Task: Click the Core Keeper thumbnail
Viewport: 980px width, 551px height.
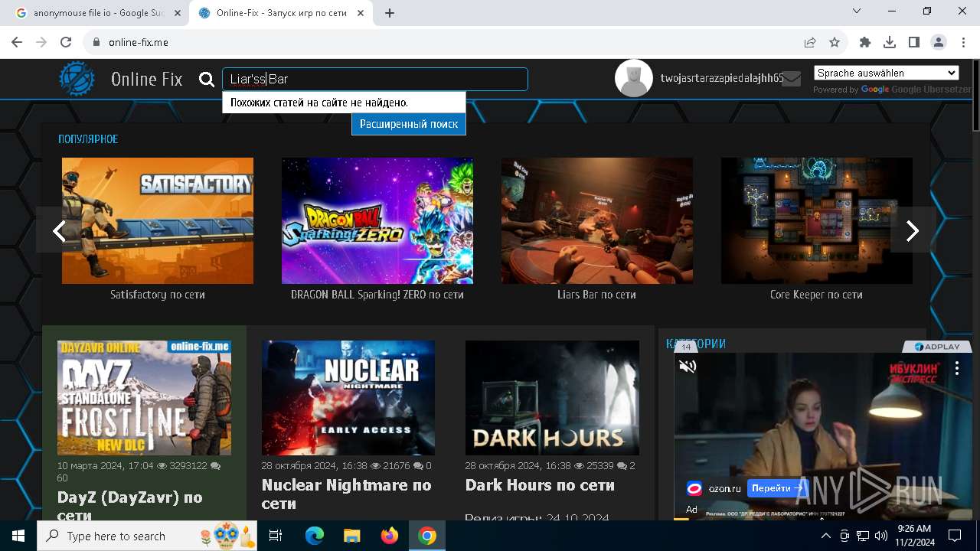Action: point(817,220)
